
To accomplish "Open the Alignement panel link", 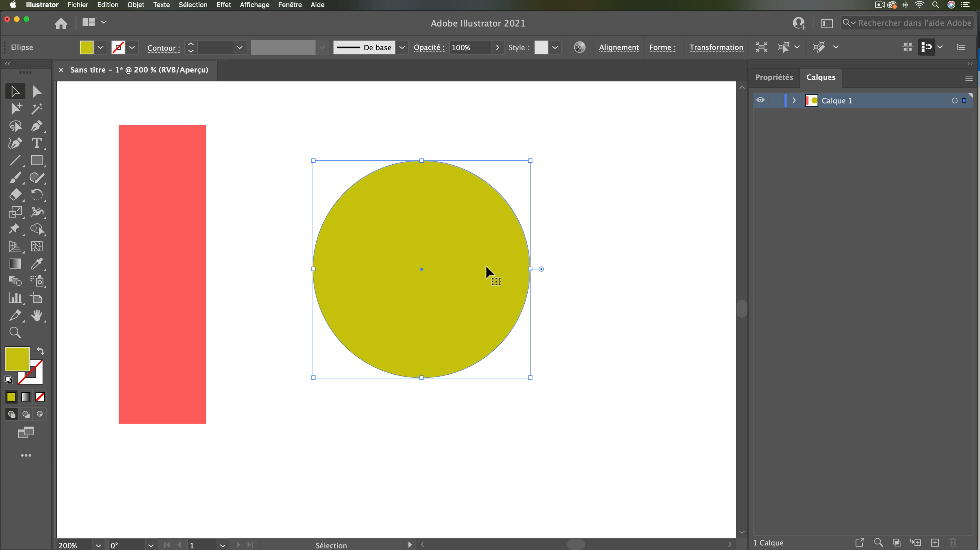I will (619, 48).
